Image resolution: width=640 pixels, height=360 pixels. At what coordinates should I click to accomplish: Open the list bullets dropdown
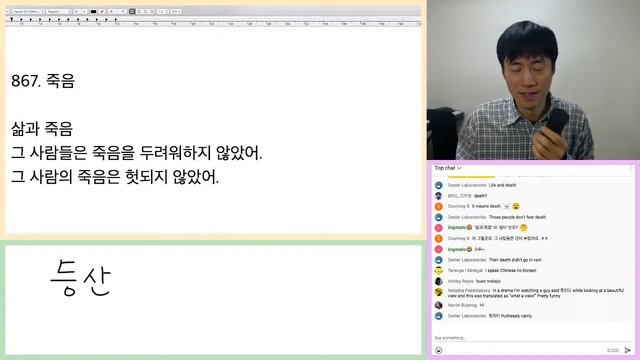click(x=176, y=11)
